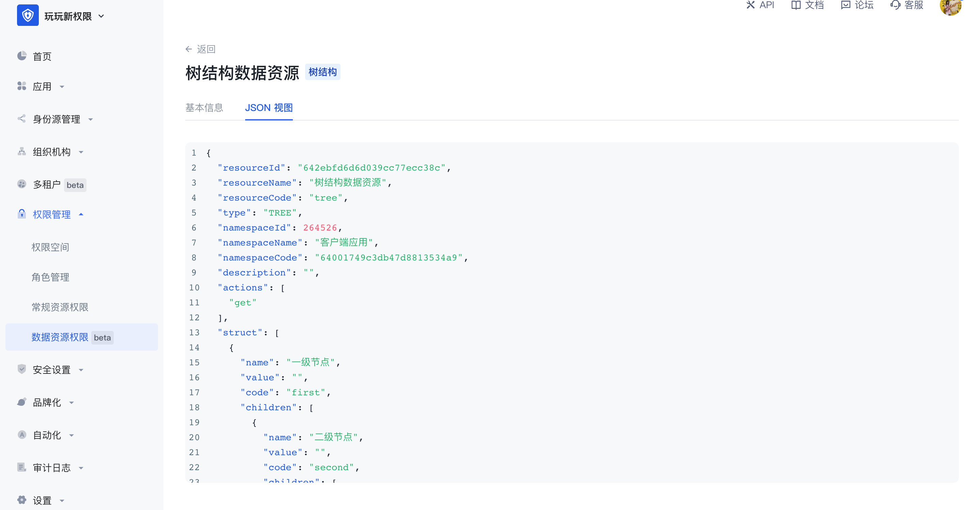Collapse the 权限管理 section

click(81, 214)
